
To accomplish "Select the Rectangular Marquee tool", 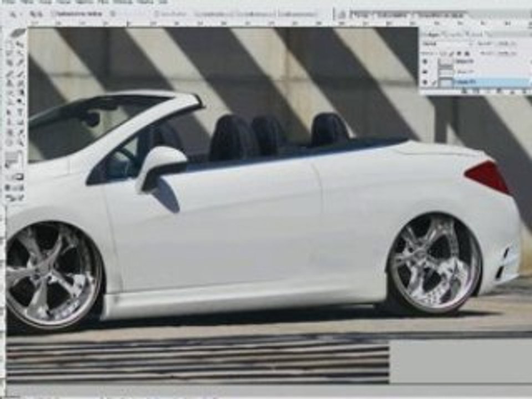I will pos(9,44).
